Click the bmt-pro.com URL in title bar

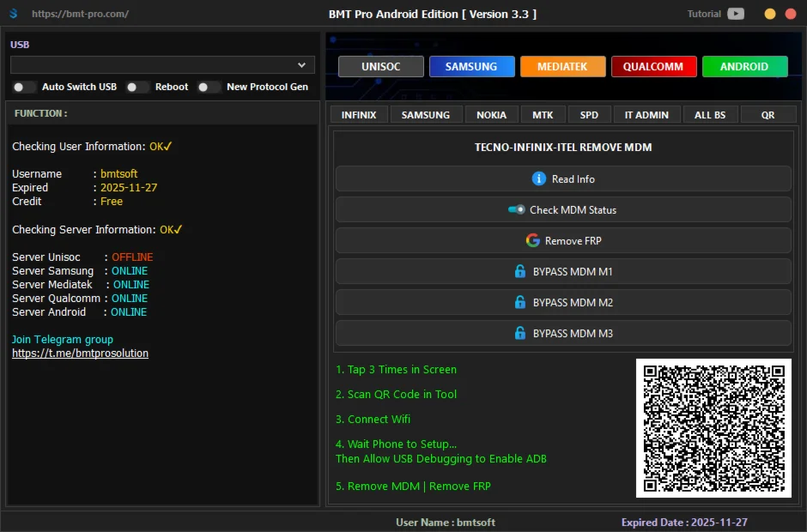click(80, 15)
